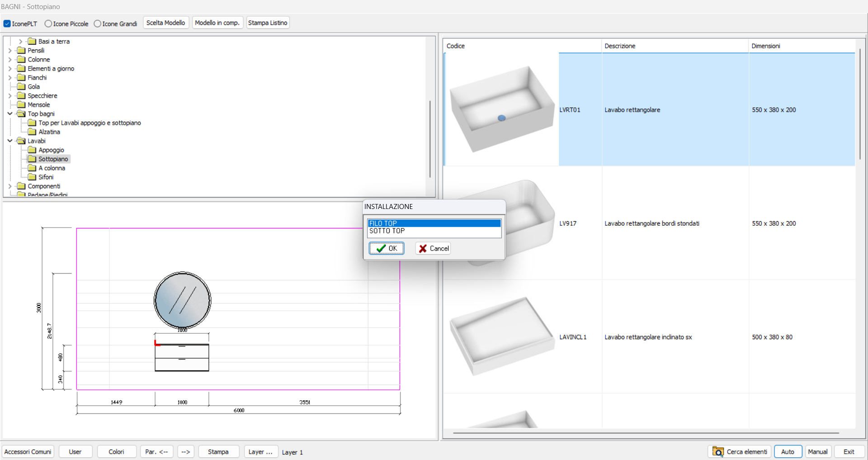868x460 pixels.
Task: Expand the Elementi a giorno node
Action: click(10, 68)
